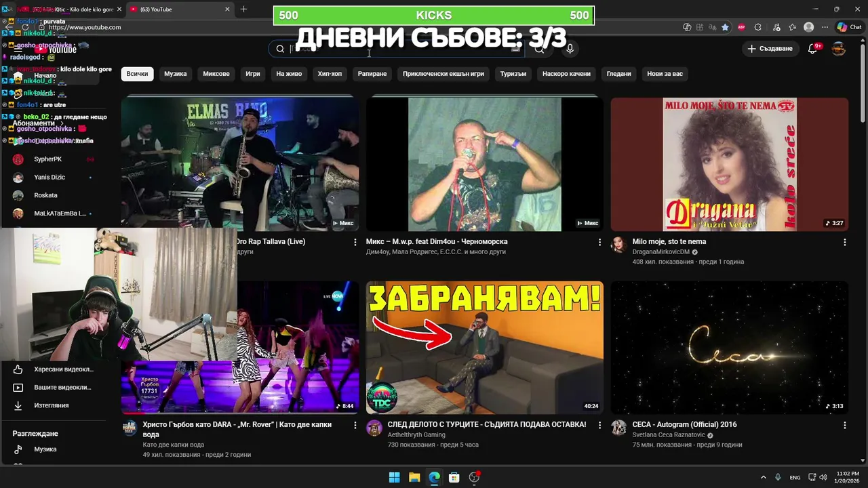Image resolution: width=868 pixels, height=488 pixels.
Task: Click the favorites star in address bar
Action: (x=725, y=27)
